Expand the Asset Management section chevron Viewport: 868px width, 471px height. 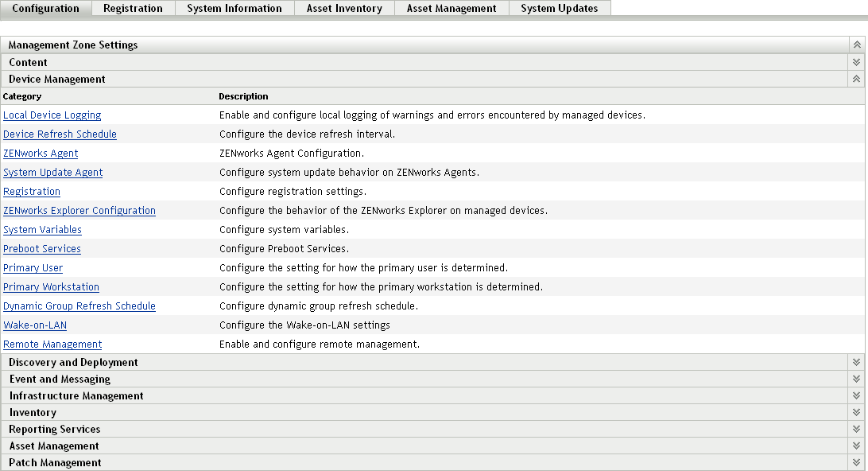point(856,446)
